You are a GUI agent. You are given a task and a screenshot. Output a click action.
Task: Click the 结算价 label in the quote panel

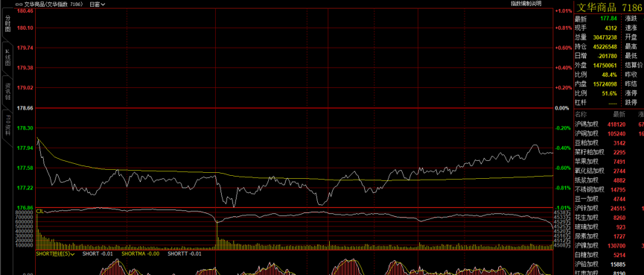click(634, 66)
